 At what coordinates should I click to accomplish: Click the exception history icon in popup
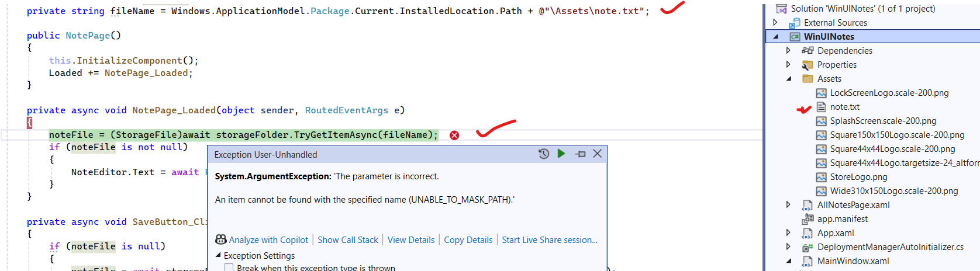(544, 154)
